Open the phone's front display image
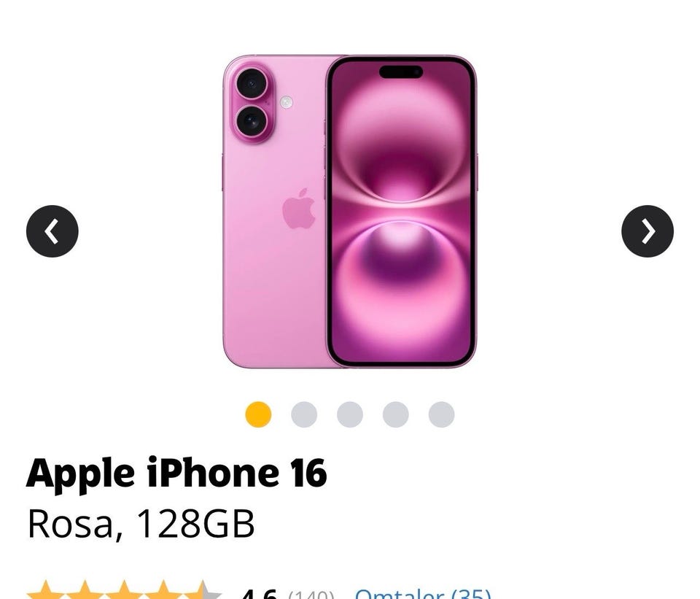This screenshot has width=700, height=599. (x=402, y=212)
